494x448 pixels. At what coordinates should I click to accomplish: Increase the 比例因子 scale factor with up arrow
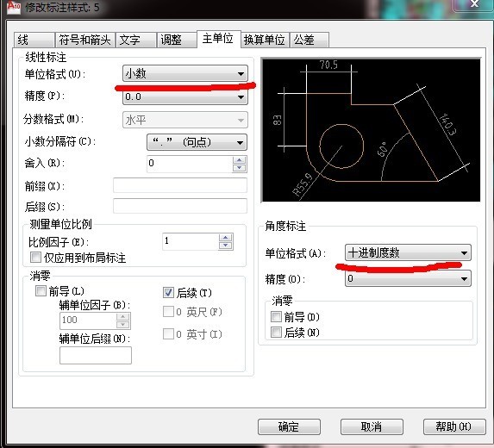click(225, 238)
